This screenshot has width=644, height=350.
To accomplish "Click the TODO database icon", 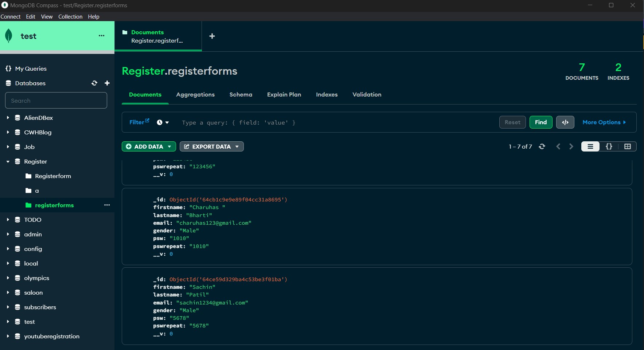I will click(x=17, y=220).
